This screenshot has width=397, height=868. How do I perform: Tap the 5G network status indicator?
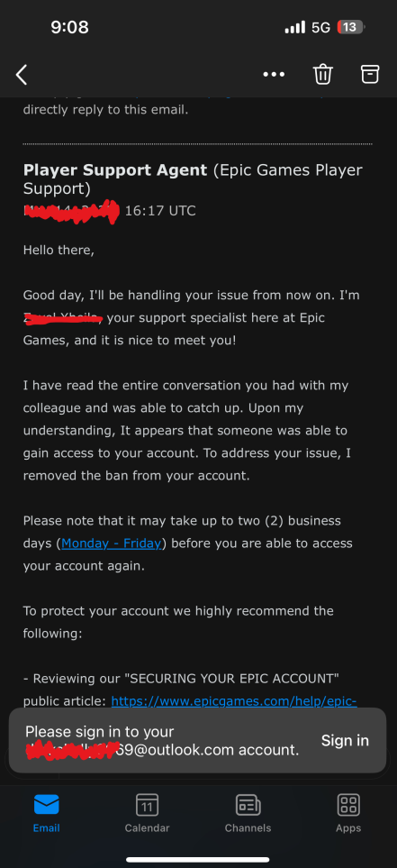(320, 27)
